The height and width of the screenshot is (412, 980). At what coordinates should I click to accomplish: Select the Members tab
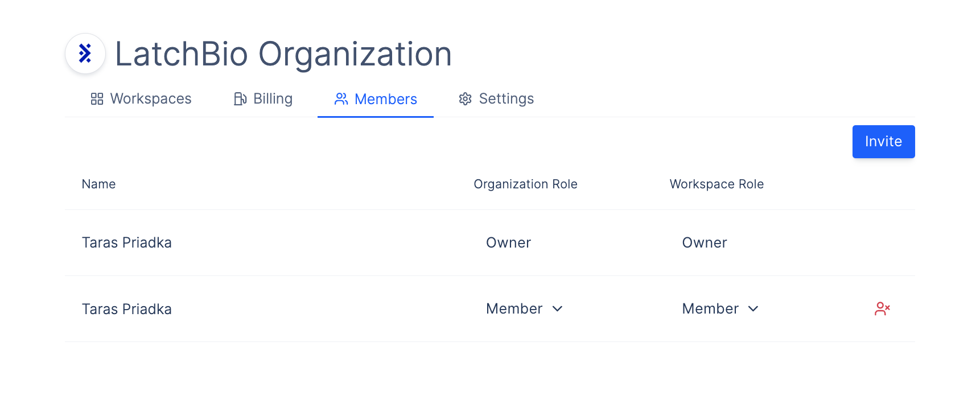click(x=376, y=99)
